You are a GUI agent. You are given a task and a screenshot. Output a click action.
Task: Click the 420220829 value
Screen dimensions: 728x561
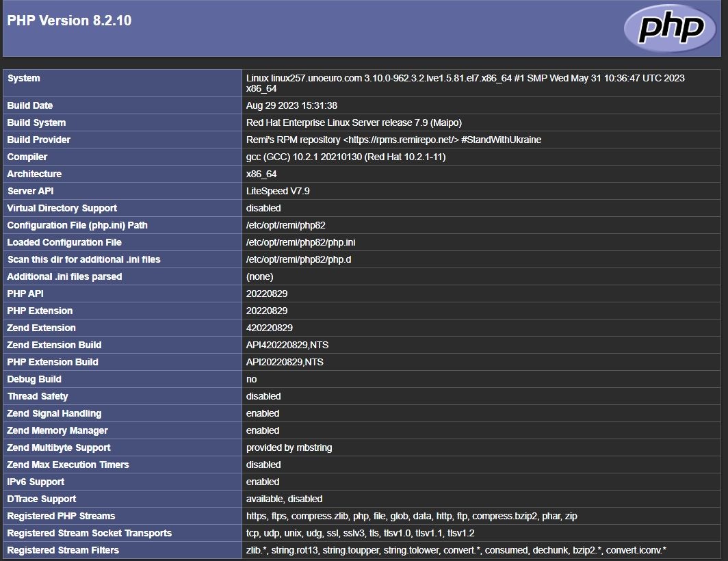(x=270, y=328)
